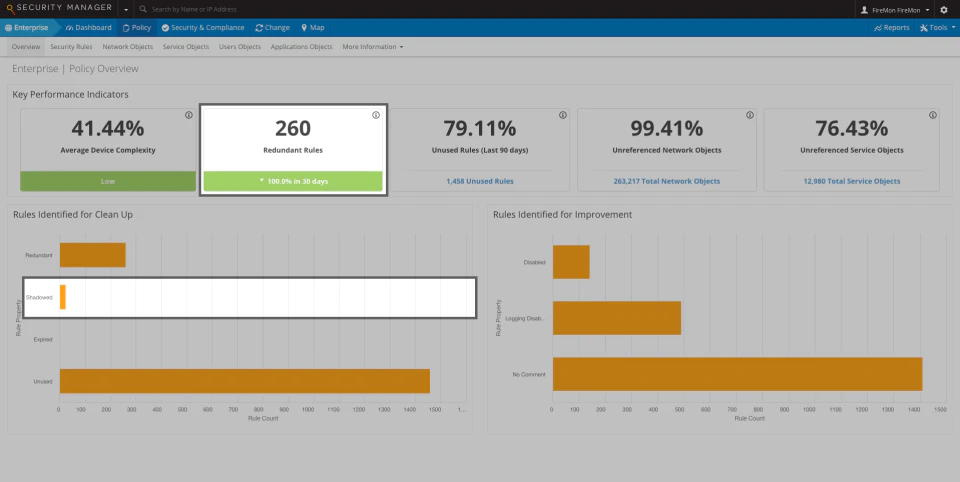
Task: Open the Reports section
Action: tap(891, 28)
